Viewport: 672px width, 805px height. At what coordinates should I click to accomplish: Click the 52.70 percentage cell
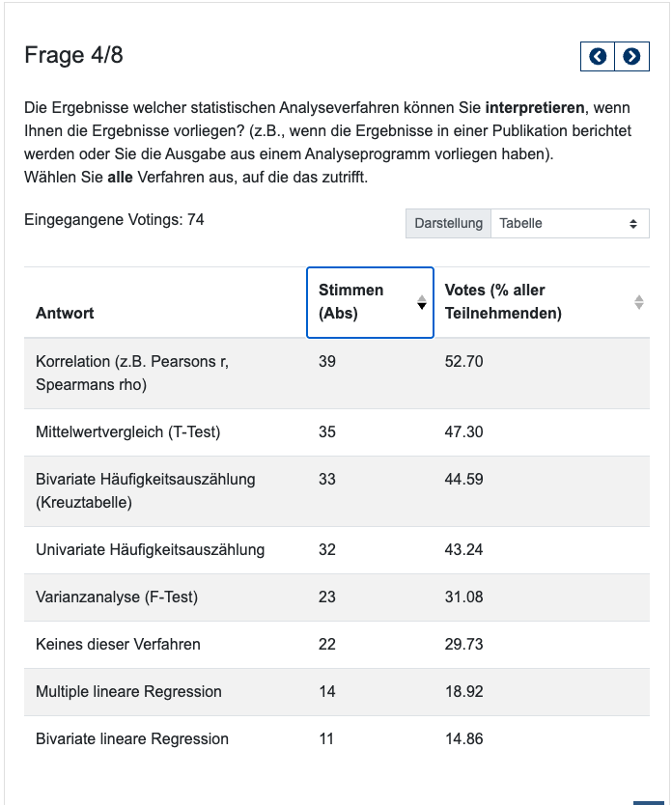(x=463, y=361)
